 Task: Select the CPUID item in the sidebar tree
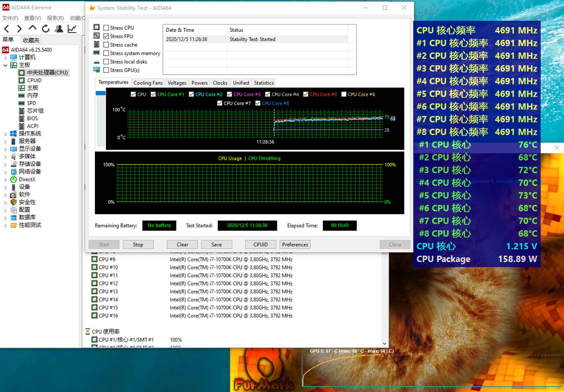[x=34, y=80]
